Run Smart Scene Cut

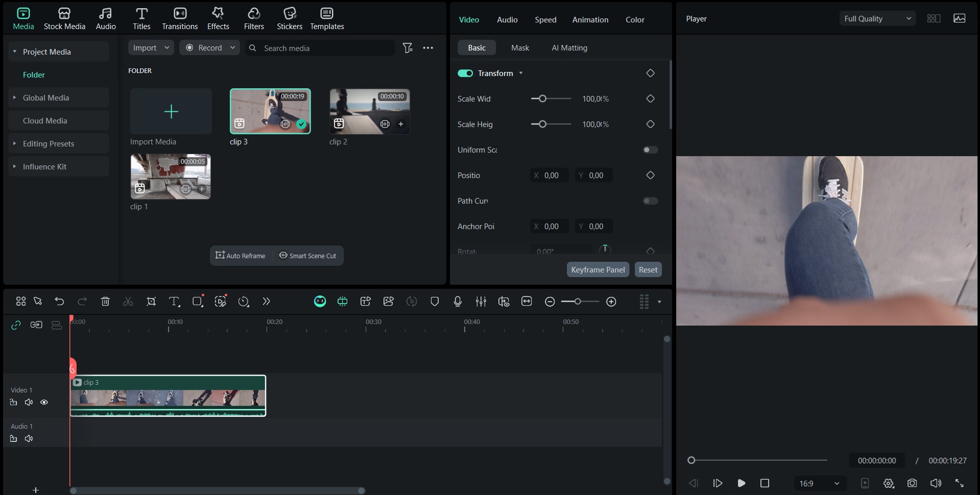coord(307,256)
